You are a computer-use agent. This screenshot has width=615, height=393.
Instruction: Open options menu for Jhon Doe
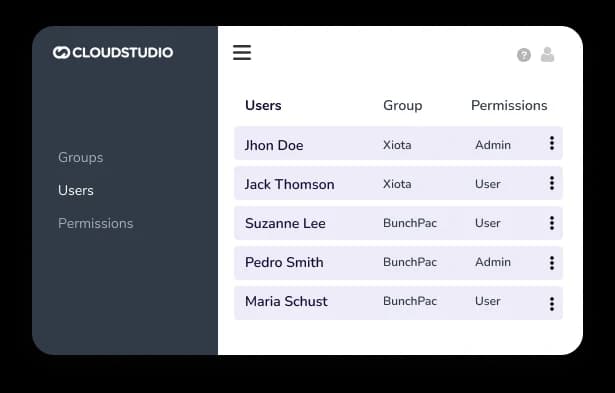(x=552, y=143)
